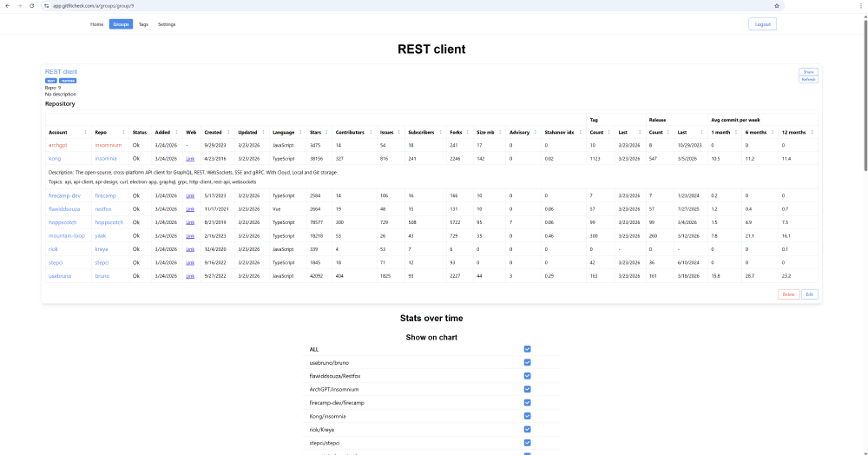Reload the page with the refresh icon
Viewport: 868px width, 455px height.
click(32, 5)
